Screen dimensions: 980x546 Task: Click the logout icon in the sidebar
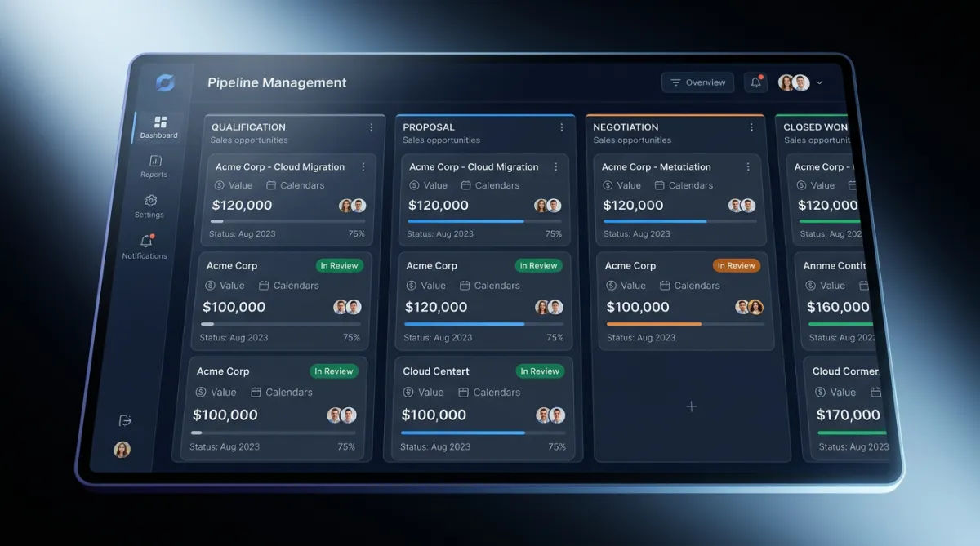click(x=125, y=420)
